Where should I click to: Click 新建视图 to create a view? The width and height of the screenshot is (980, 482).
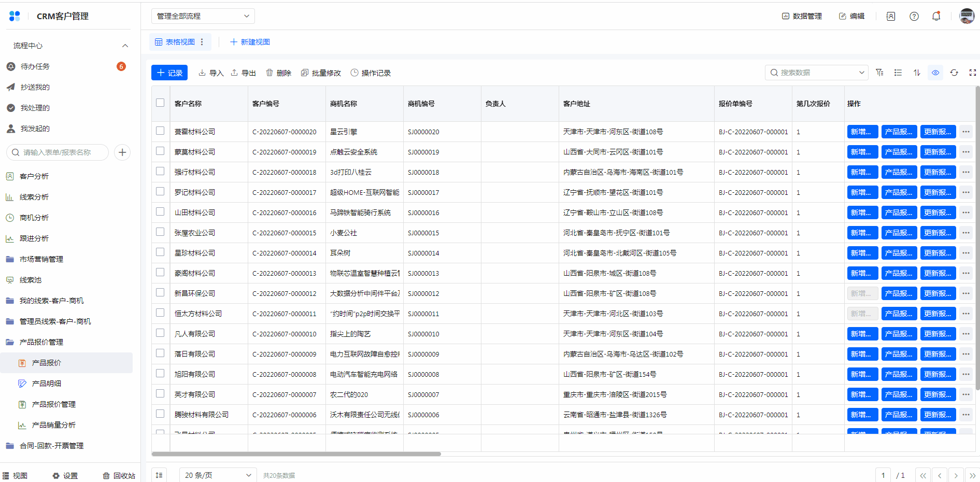click(x=250, y=42)
